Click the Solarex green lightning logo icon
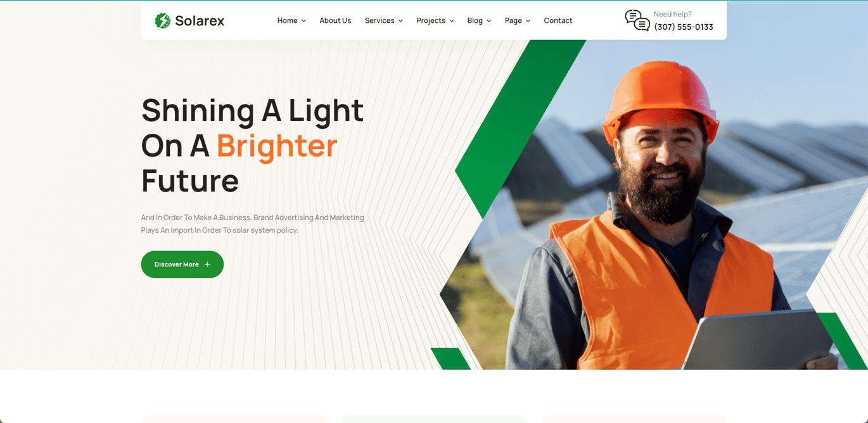Screen dimensions: 868x423 [x=163, y=20]
